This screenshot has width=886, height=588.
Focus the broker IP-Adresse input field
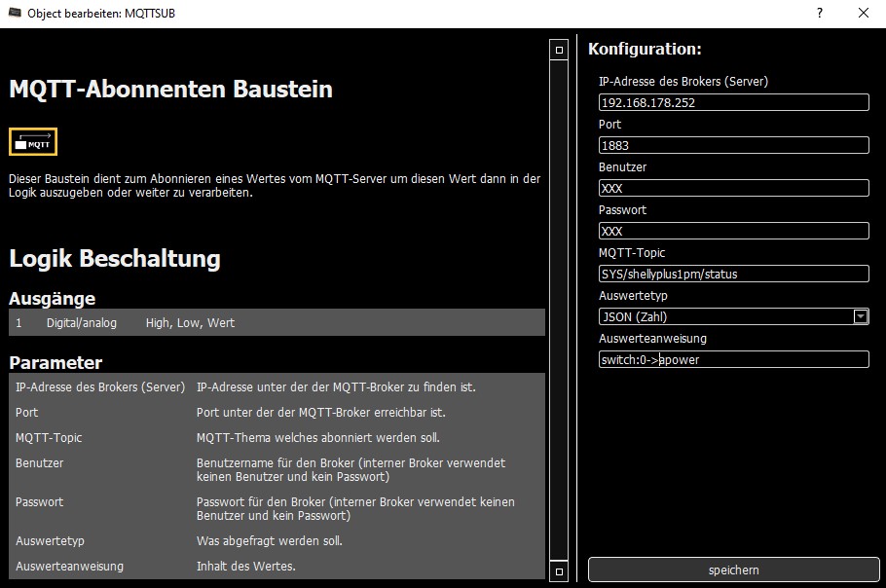[x=733, y=102]
